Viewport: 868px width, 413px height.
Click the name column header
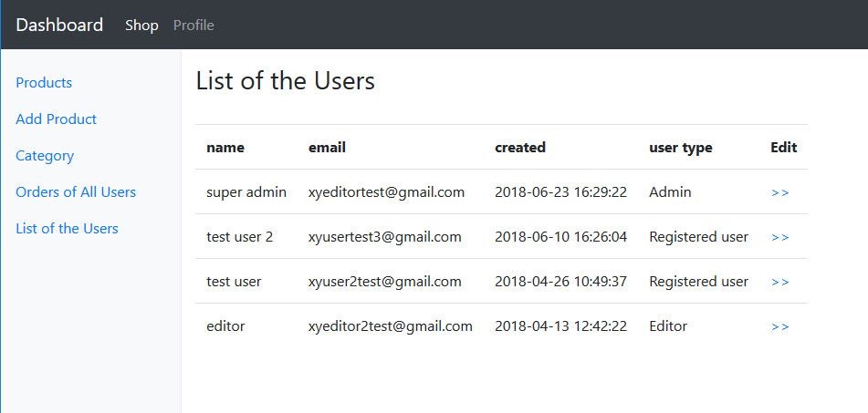(225, 147)
